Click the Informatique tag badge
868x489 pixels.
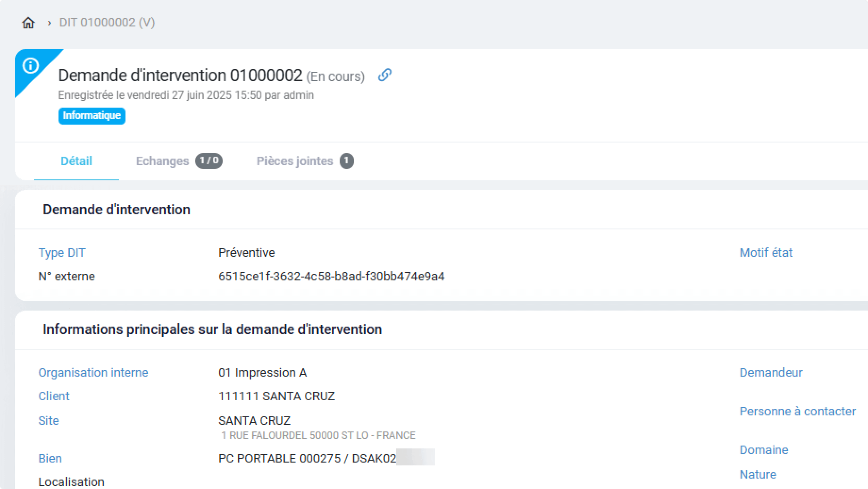(92, 116)
